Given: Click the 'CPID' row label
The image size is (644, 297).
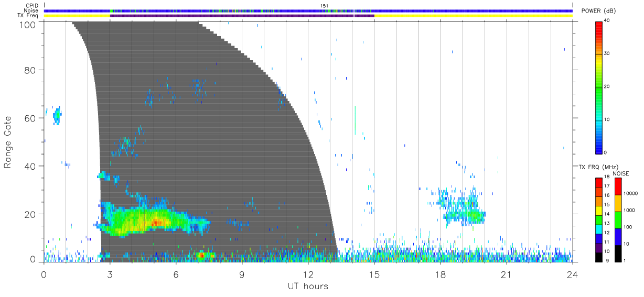Looking at the screenshot, I should point(32,6).
